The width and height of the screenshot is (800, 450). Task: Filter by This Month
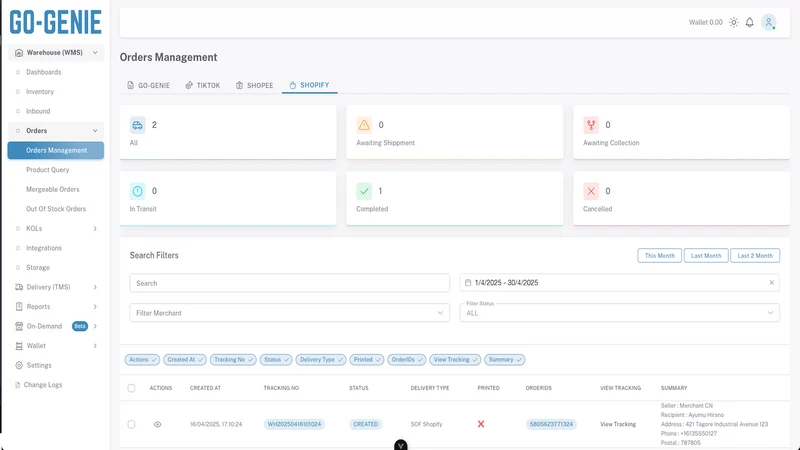(x=659, y=256)
